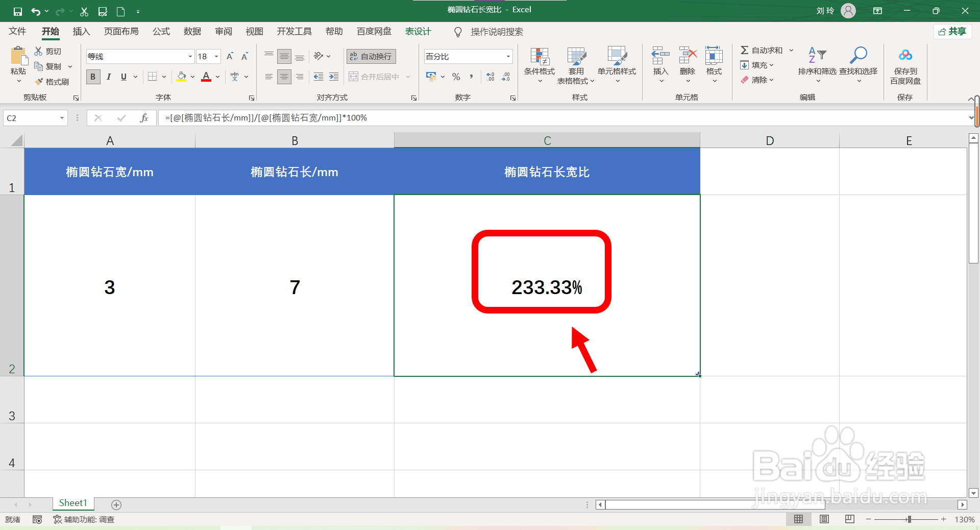
Task: Open the number format dropdown showing 百分比
Action: coord(507,56)
